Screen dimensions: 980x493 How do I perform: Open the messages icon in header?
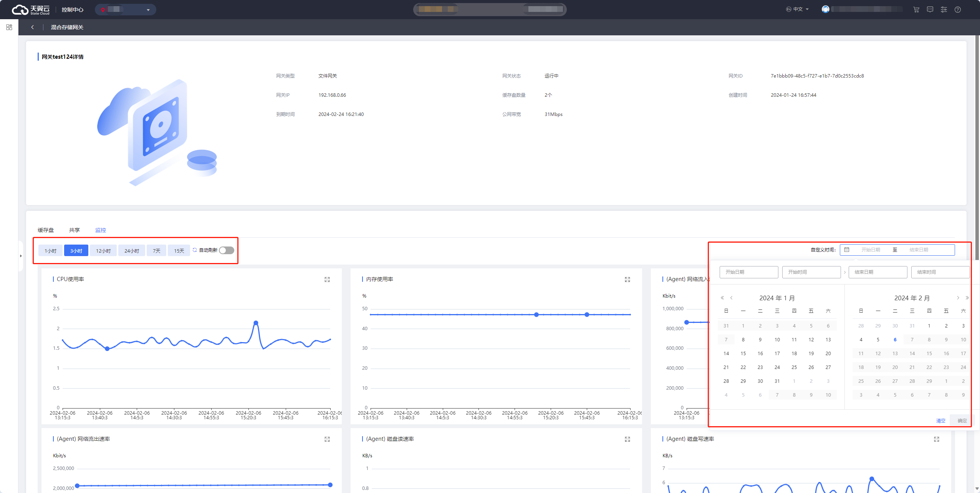point(930,10)
